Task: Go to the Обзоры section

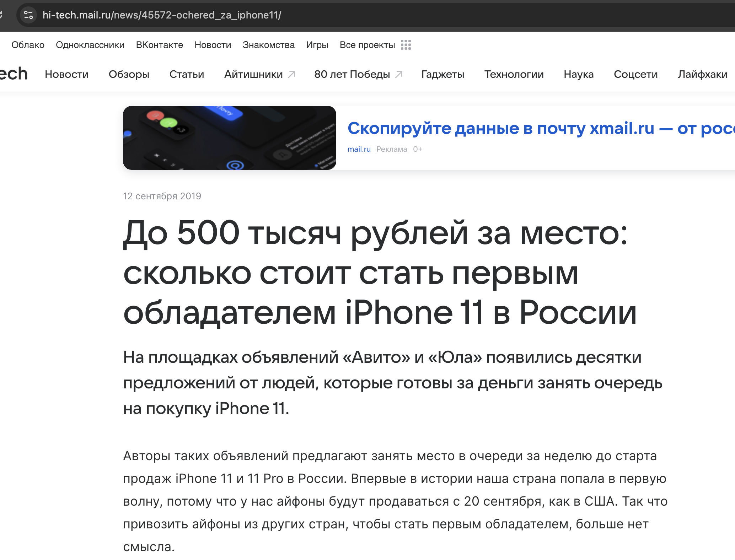Action: (129, 74)
